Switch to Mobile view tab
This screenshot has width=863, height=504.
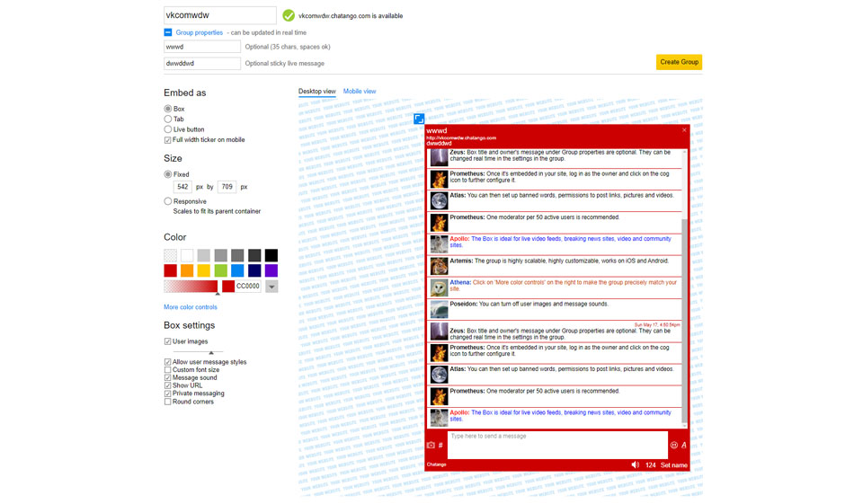(x=360, y=92)
